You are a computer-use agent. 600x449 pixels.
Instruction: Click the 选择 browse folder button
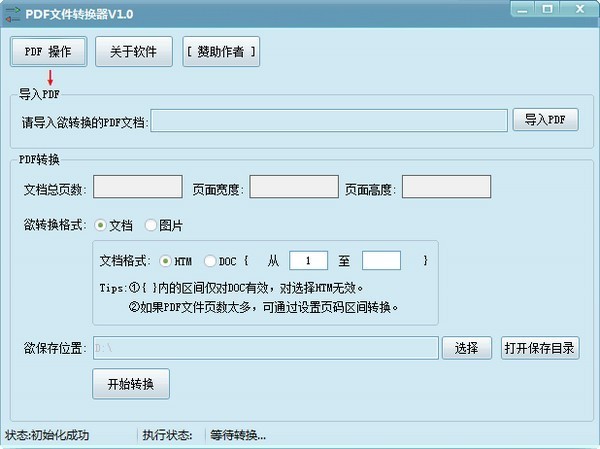tap(467, 348)
